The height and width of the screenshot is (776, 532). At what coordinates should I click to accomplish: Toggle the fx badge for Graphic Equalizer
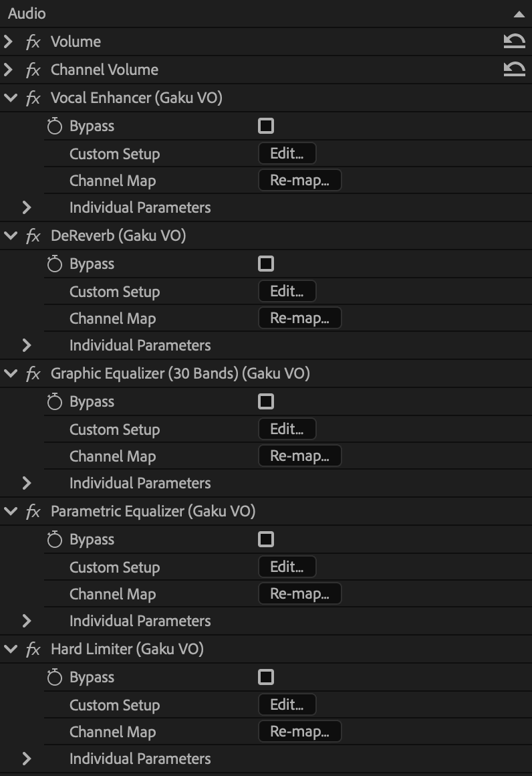pyautogui.click(x=33, y=374)
